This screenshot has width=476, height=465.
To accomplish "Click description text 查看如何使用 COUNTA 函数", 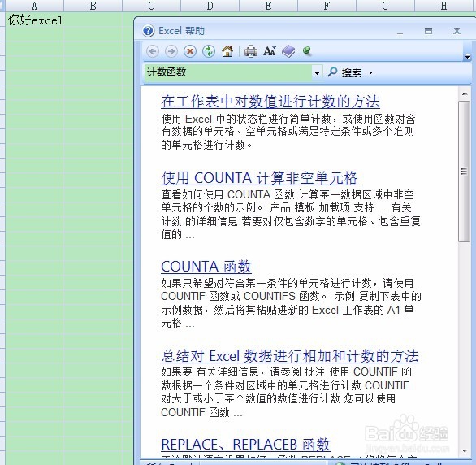I will (x=227, y=194).
